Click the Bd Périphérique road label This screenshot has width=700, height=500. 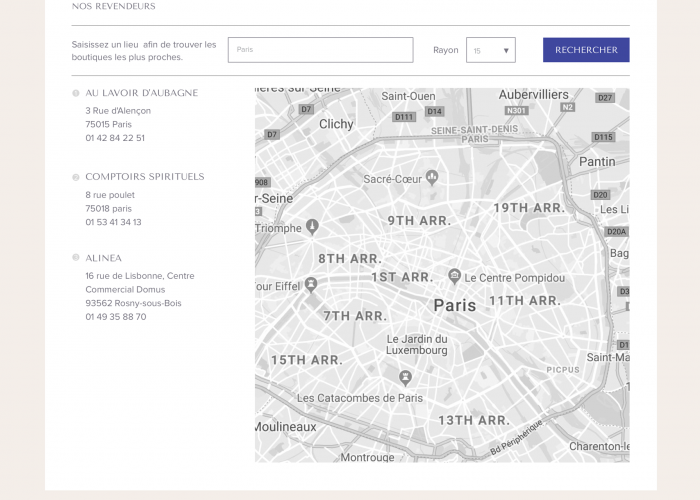516,437
